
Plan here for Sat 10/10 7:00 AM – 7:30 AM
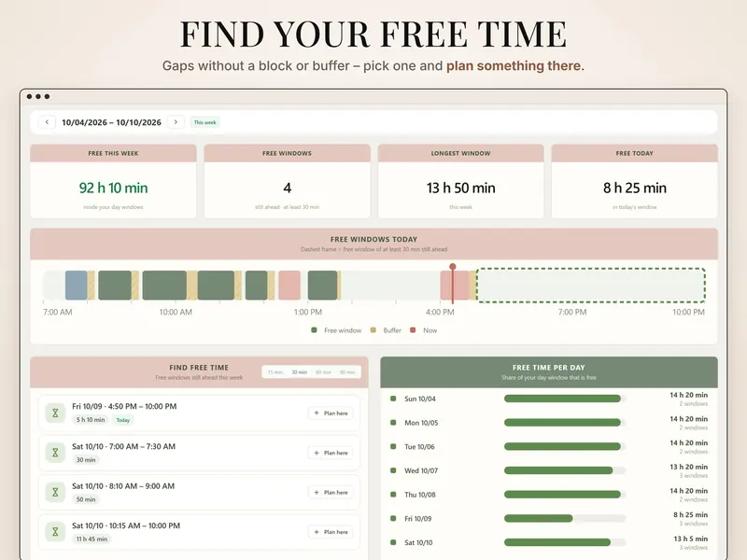tap(331, 453)
